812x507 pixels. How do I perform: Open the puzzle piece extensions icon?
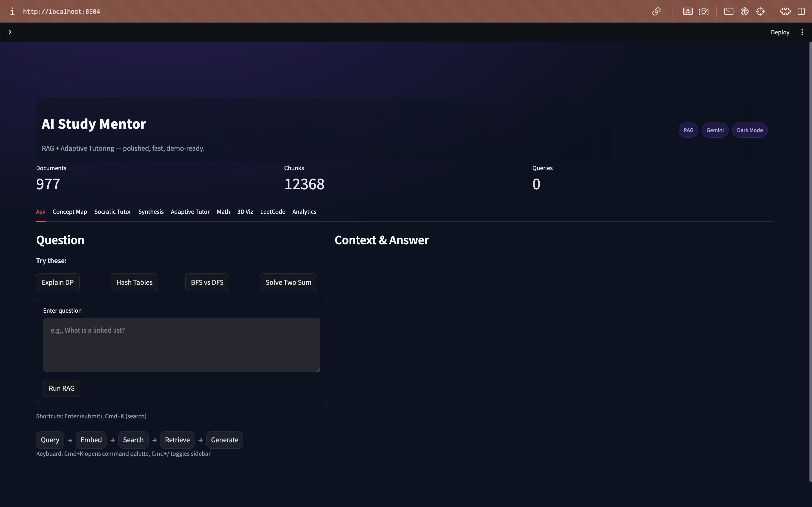coord(785,11)
